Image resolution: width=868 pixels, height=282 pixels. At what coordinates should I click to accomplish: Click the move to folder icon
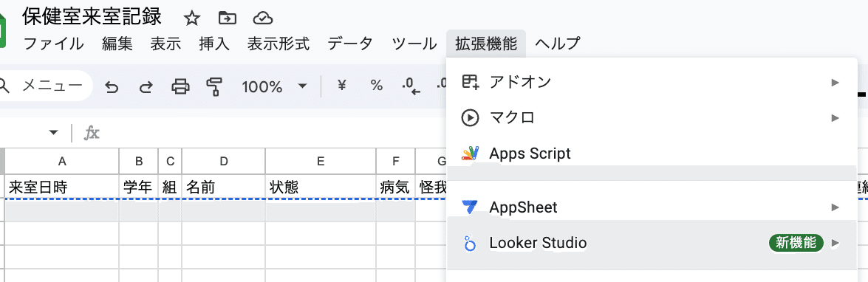pyautogui.click(x=227, y=18)
